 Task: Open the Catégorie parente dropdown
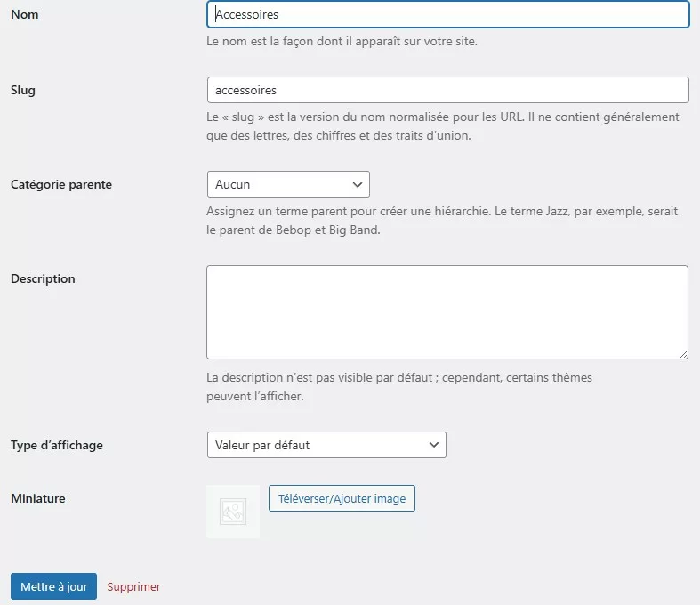click(287, 184)
